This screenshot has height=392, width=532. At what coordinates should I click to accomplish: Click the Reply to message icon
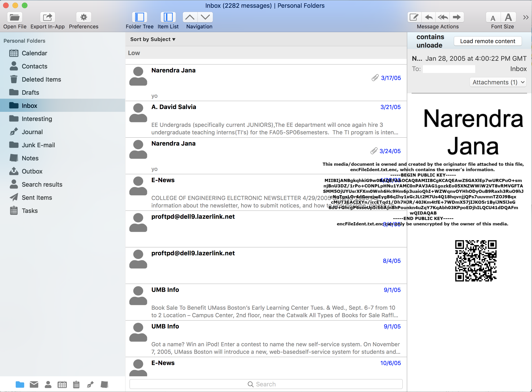(428, 18)
